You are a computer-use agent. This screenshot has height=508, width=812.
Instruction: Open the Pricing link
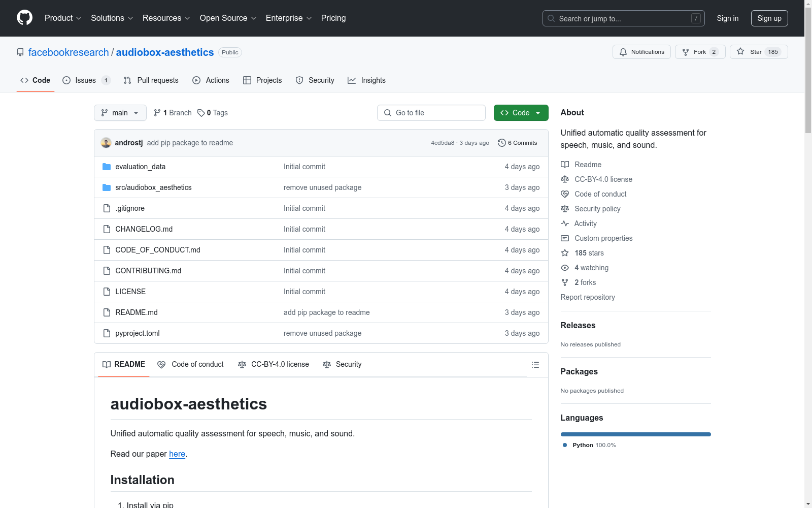[x=333, y=18]
